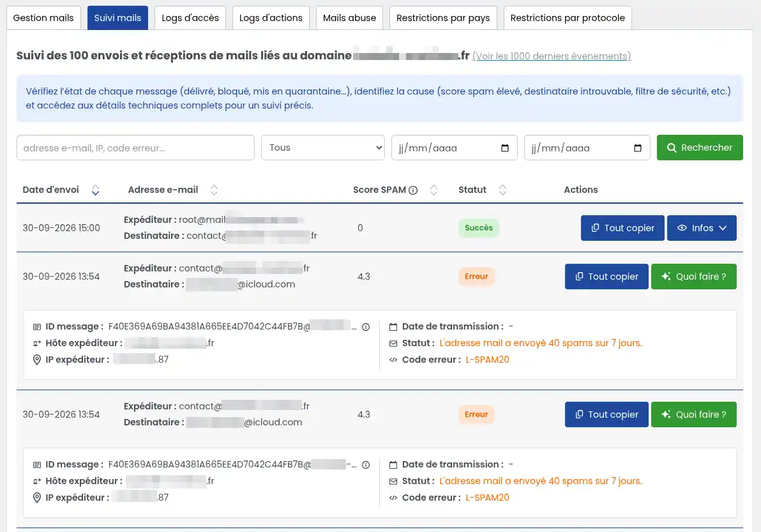Open Restrictions par pays tab
This screenshot has height=532, width=761.
coord(443,18)
